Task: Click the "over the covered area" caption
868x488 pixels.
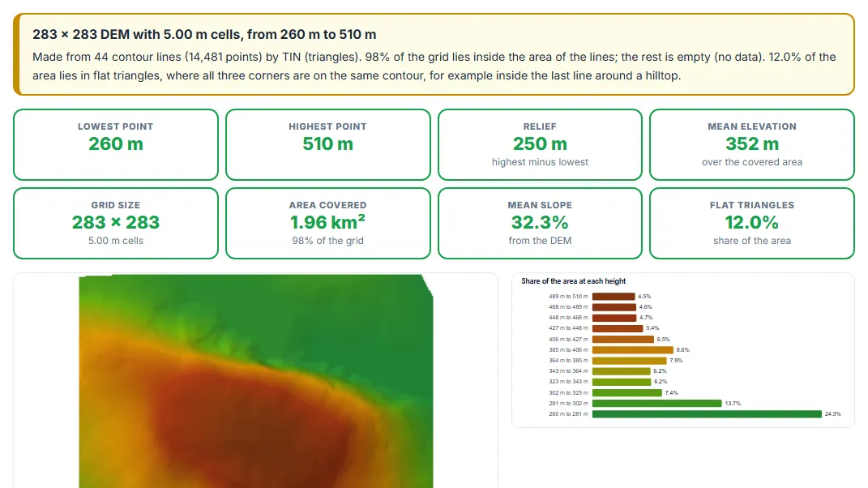Action: [x=752, y=162]
